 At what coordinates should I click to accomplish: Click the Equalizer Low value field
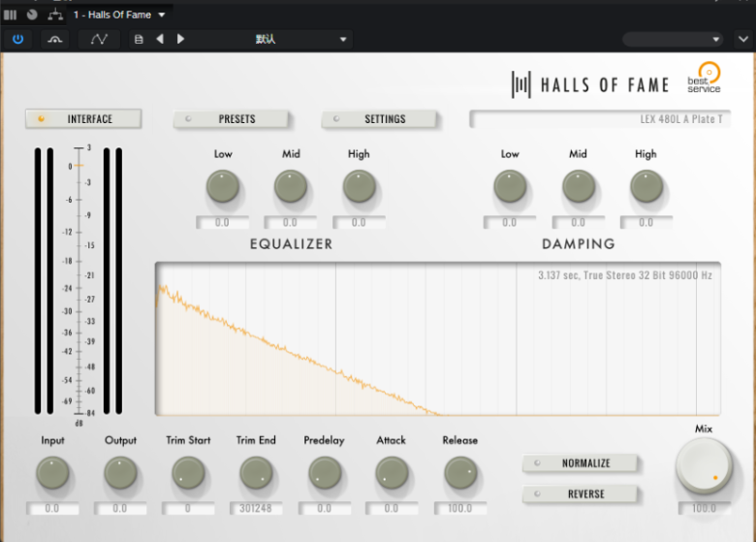click(x=222, y=222)
